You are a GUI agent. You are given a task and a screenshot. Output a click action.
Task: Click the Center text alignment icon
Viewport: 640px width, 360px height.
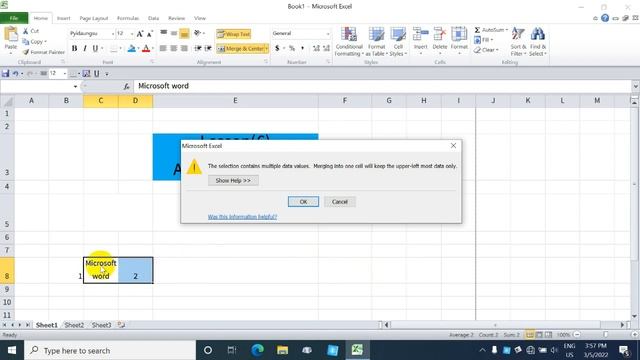click(x=174, y=49)
